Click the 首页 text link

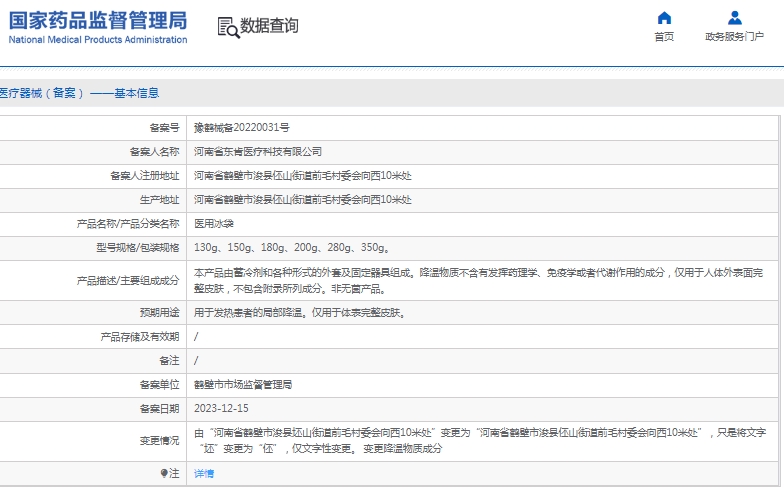(664, 36)
